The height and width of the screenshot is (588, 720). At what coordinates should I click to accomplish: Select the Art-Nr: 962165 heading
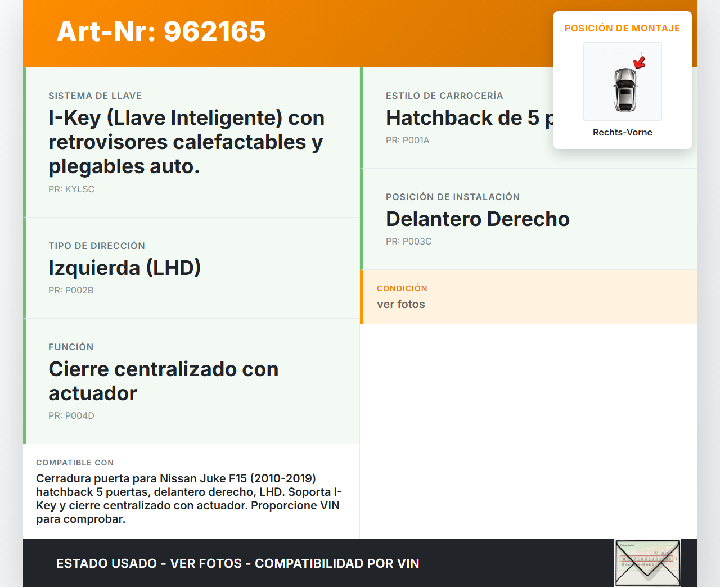(161, 31)
